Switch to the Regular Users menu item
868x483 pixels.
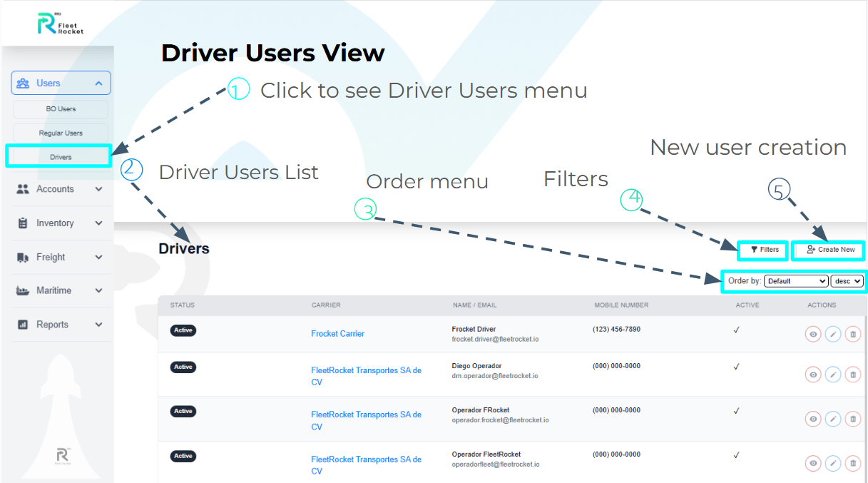[x=59, y=133]
